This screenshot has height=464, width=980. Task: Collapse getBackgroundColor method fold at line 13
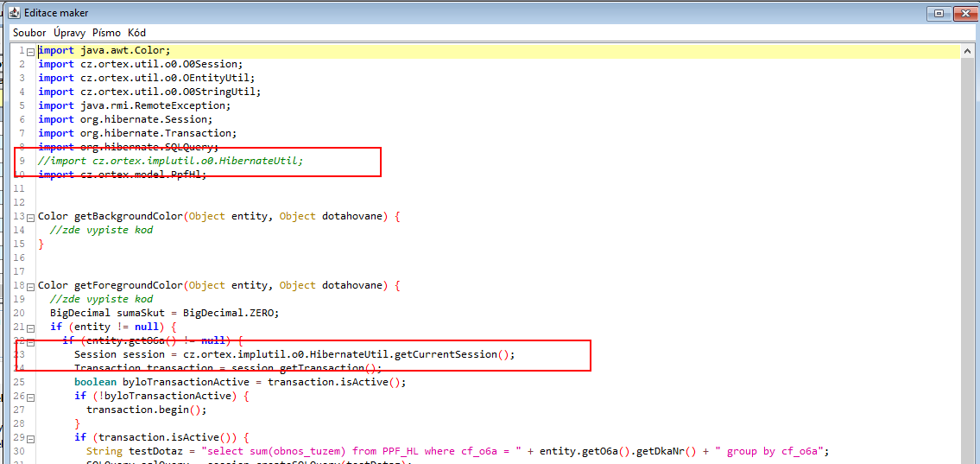pos(31,217)
